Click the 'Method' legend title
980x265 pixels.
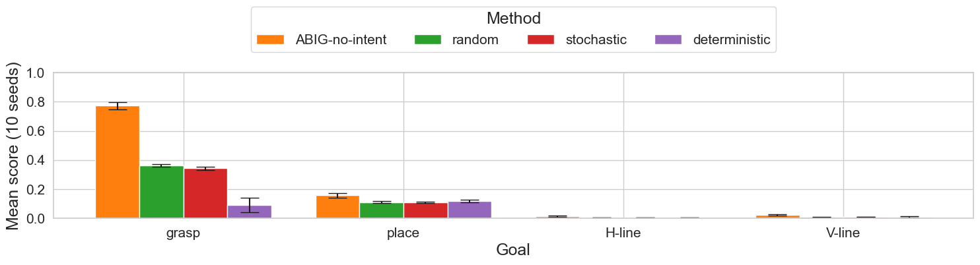[513, 18]
